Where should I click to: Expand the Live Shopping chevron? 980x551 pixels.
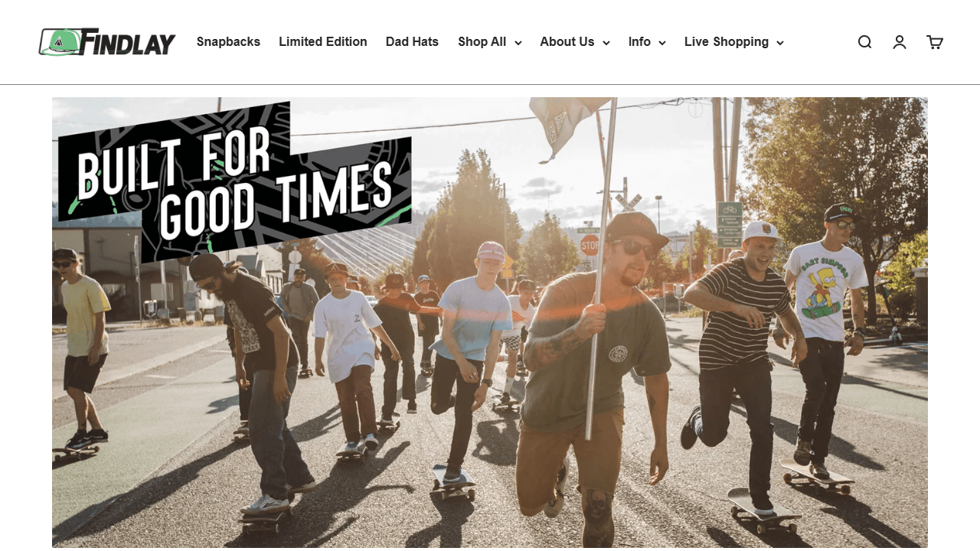tap(780, 43)
